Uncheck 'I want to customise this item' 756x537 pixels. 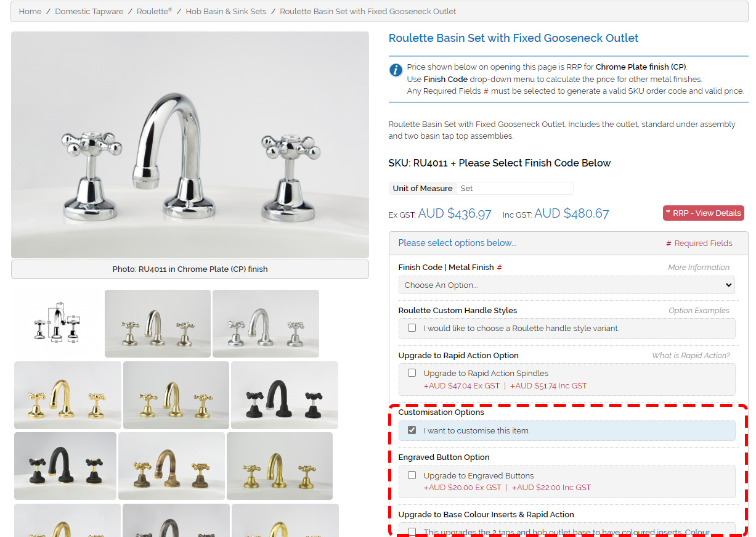412,430
